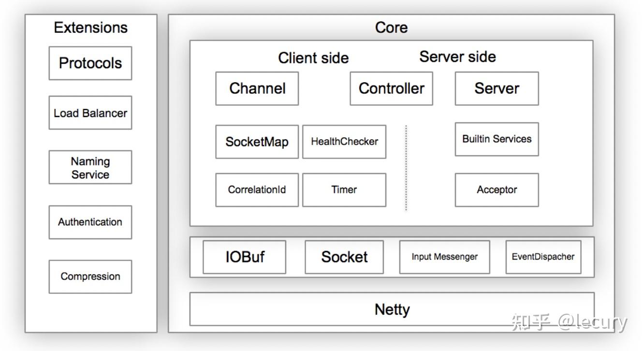Screen dimensions: 644x351
Task: Select the HealthChecker box
Action: [x=344, y=142]
